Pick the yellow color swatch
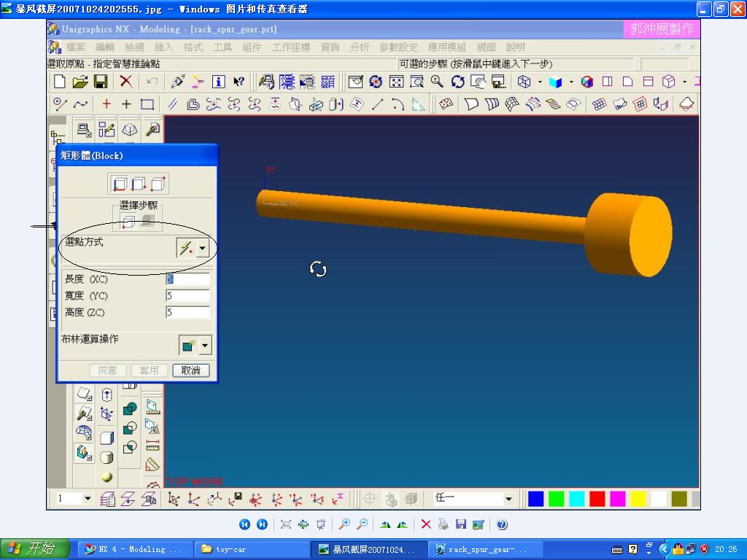 638,499
